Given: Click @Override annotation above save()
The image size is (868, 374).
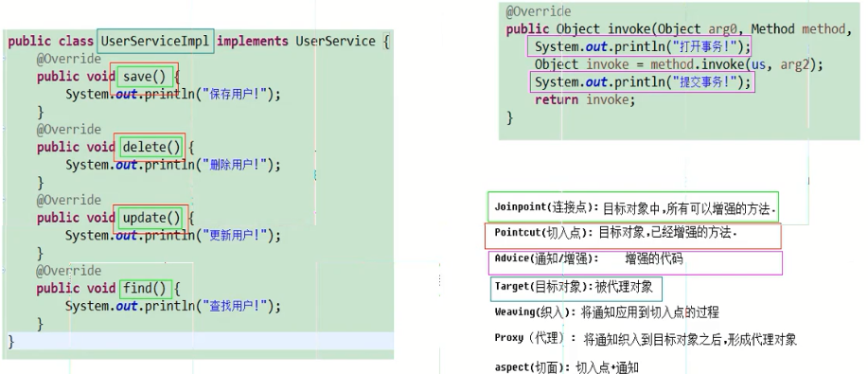Looking at the screenshot, I should [x=69, y=59].
